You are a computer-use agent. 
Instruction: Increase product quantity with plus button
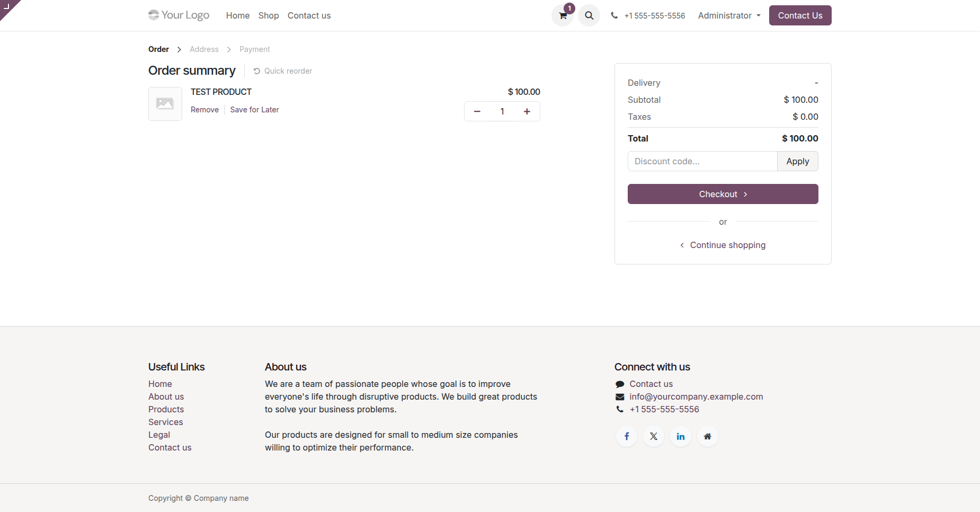(x=527, y=111)
